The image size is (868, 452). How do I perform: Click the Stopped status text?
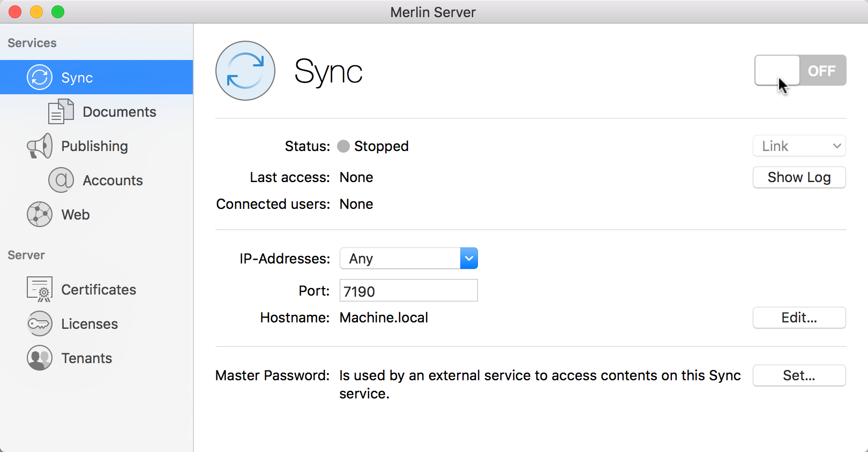tap(381, 146)
